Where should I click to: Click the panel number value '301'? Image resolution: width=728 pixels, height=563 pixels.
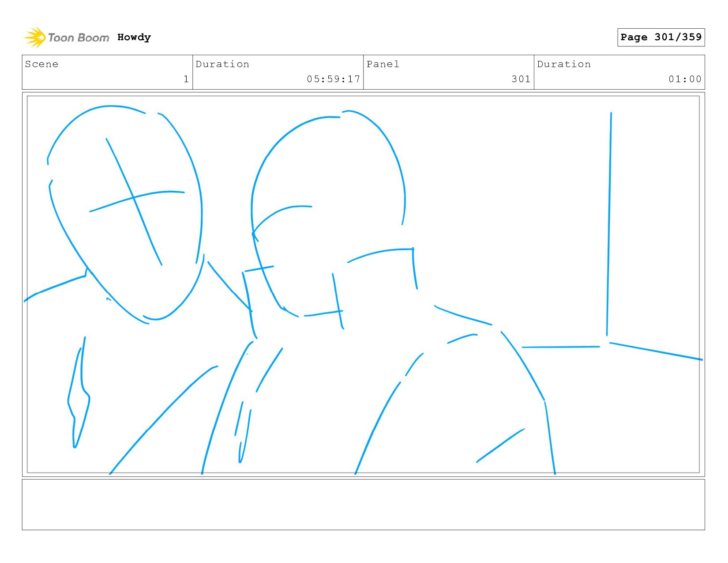tap(521, 79)
